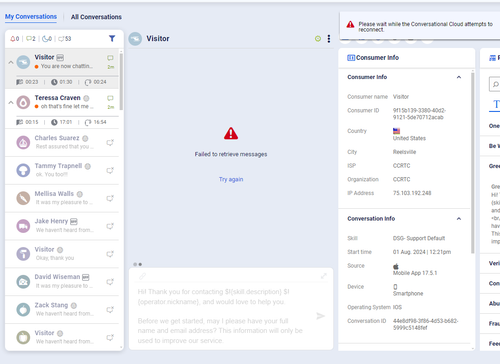This screenshot has height=364, width=500.
Task: Open the conversation list filter
Action: point(112,39)
